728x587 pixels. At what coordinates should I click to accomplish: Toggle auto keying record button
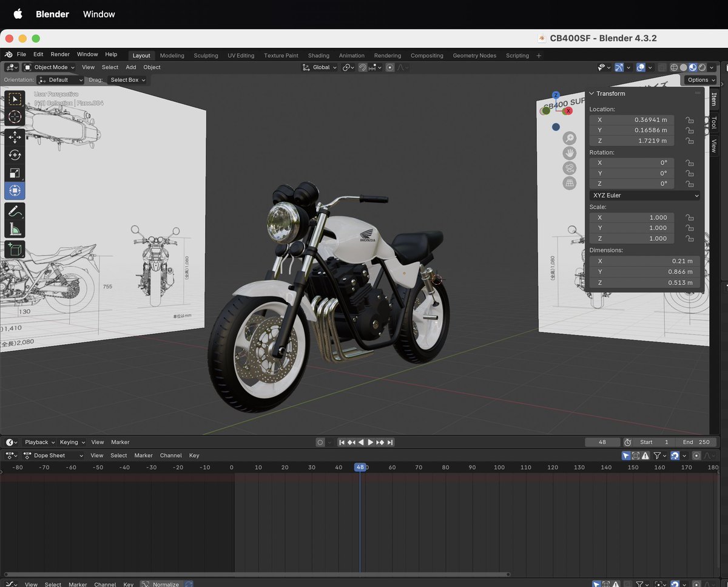pos(320,443)
